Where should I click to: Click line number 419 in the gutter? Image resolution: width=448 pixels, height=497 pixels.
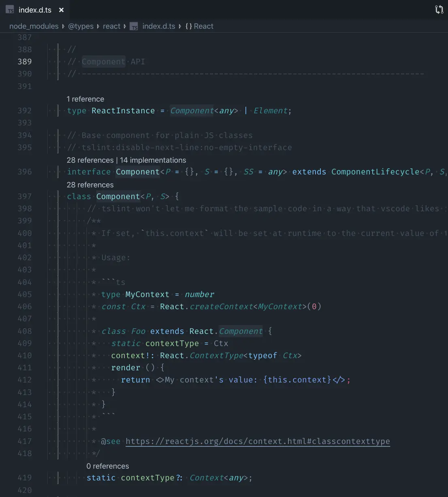(25, 478)
